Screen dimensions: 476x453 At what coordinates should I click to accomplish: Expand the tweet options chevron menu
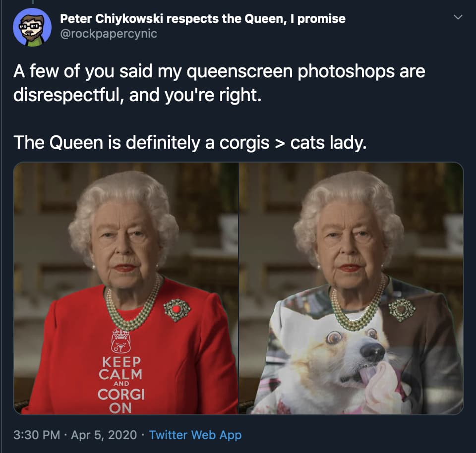click(458, 17)
